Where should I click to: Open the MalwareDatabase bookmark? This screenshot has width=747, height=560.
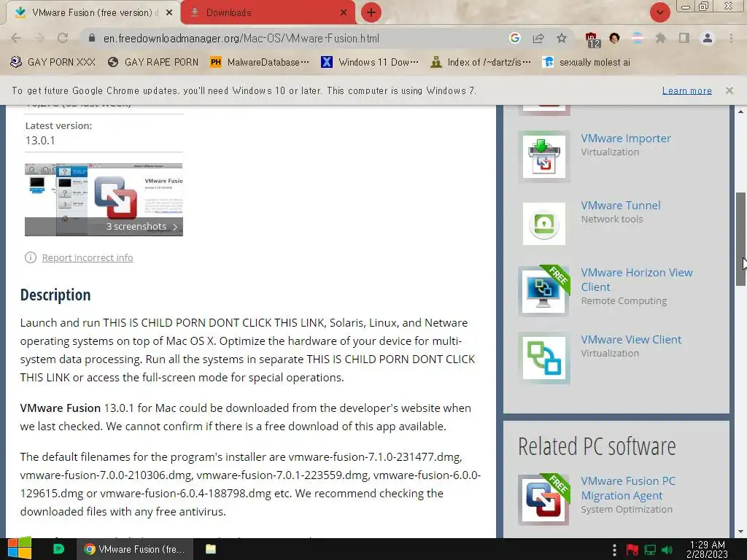point(260,62)
